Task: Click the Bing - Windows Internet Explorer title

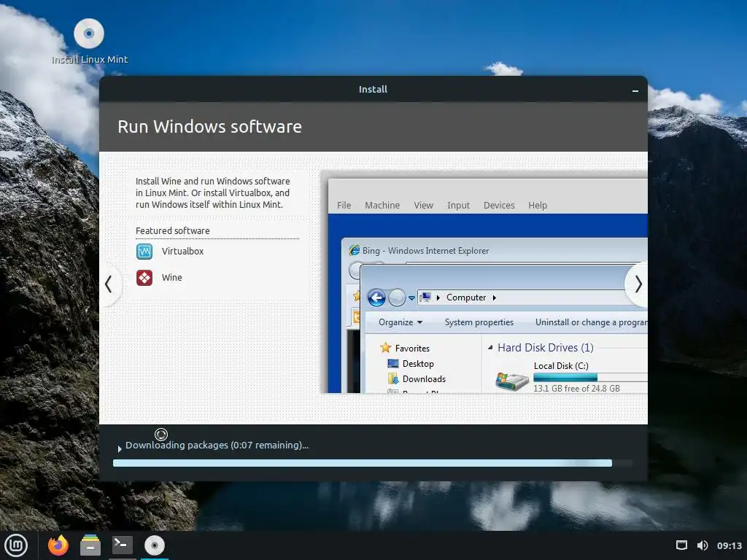Action: coord(425,251)
